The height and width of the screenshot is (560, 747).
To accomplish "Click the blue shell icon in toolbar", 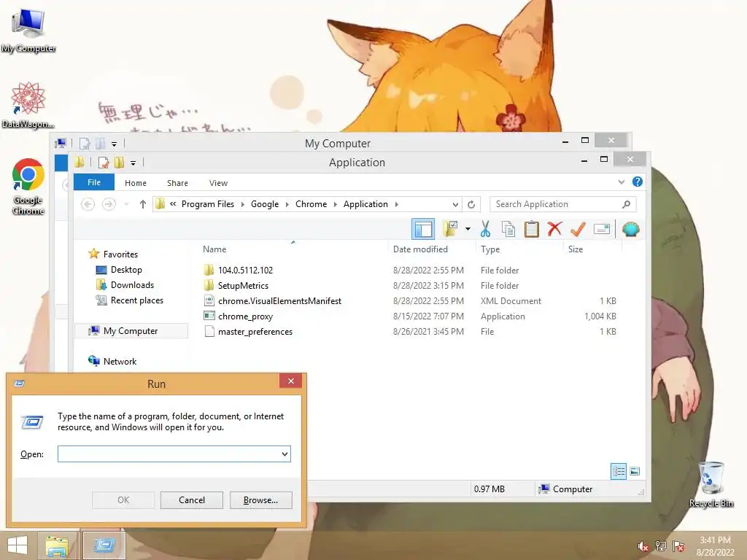I will [630, 229].
